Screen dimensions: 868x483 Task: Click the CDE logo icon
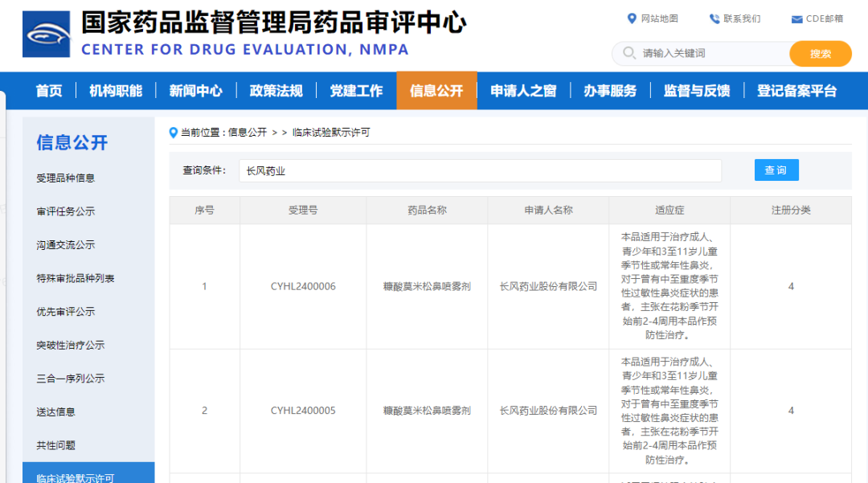point(47,34)
